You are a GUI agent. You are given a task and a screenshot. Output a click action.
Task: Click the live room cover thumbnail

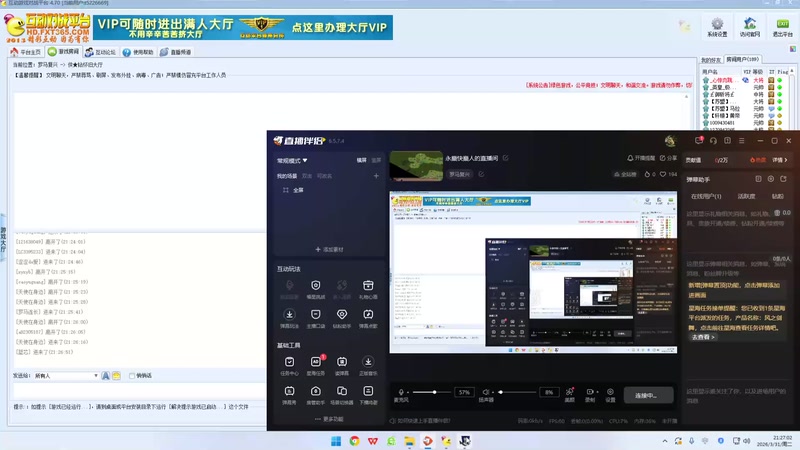click(x=416, y=165)
